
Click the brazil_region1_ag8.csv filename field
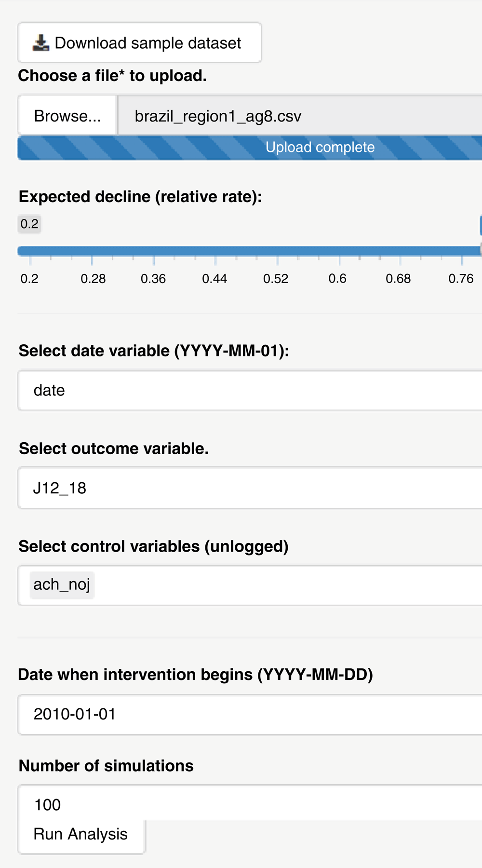coord(299,116)
